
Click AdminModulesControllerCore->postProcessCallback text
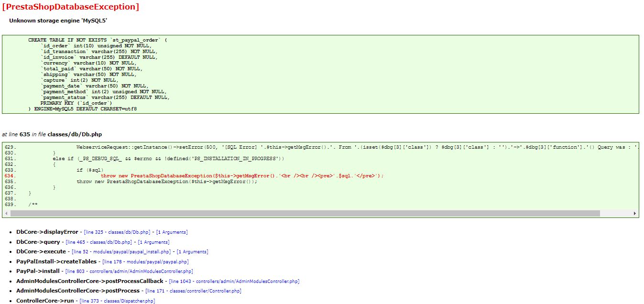[x=89, y=282]
